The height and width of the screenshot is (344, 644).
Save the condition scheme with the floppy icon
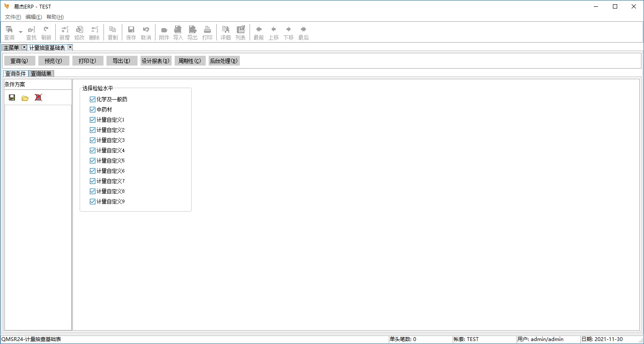[12, 98]
